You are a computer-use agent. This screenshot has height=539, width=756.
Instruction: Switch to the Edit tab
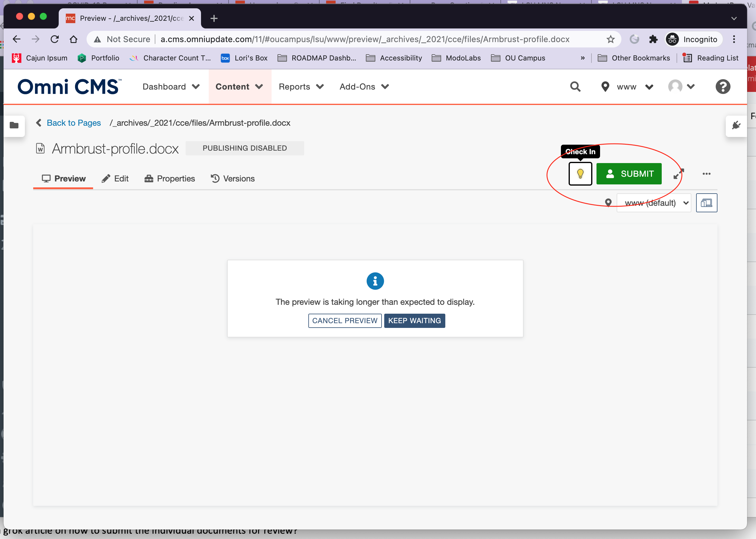tap(115, 178)
